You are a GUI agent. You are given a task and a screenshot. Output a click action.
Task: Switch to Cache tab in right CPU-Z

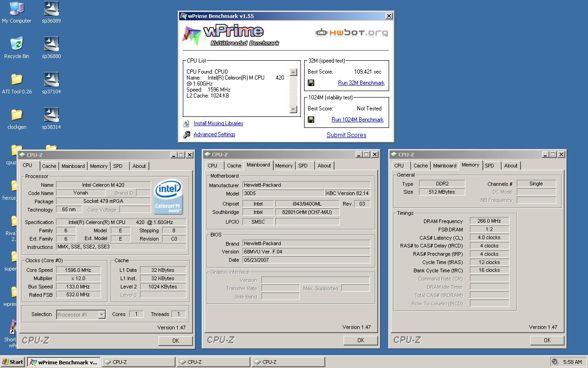420,166
